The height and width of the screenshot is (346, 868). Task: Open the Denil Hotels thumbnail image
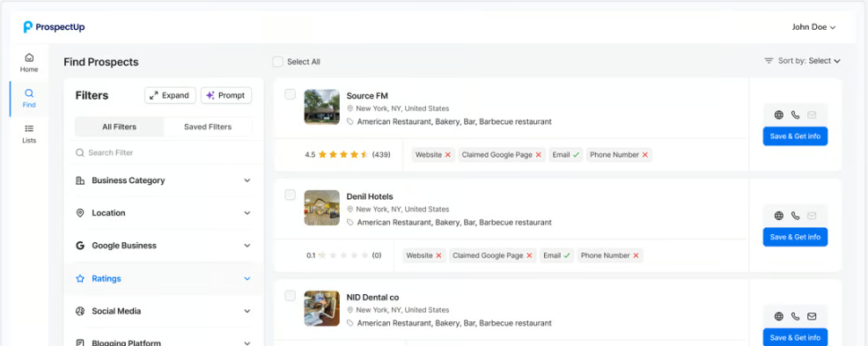[x=321, y=208]
